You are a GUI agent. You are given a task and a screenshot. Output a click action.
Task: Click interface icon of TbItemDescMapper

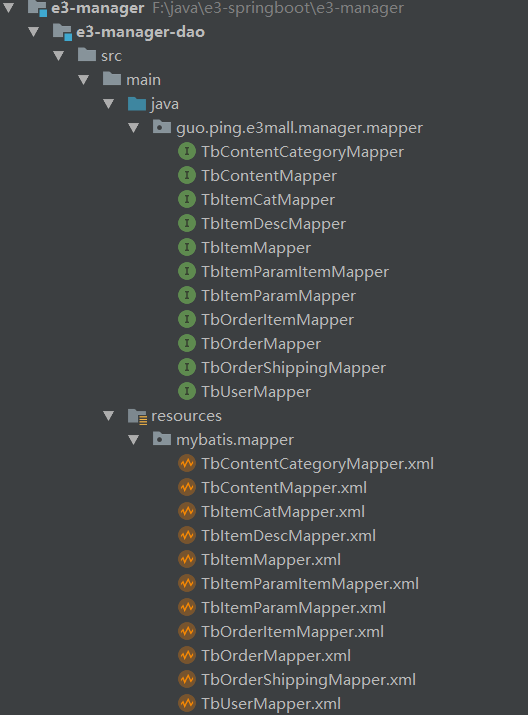187,223
